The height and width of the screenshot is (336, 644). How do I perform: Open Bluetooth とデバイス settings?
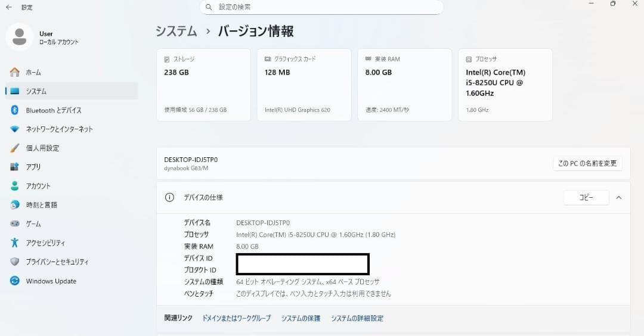pos(72,110)
